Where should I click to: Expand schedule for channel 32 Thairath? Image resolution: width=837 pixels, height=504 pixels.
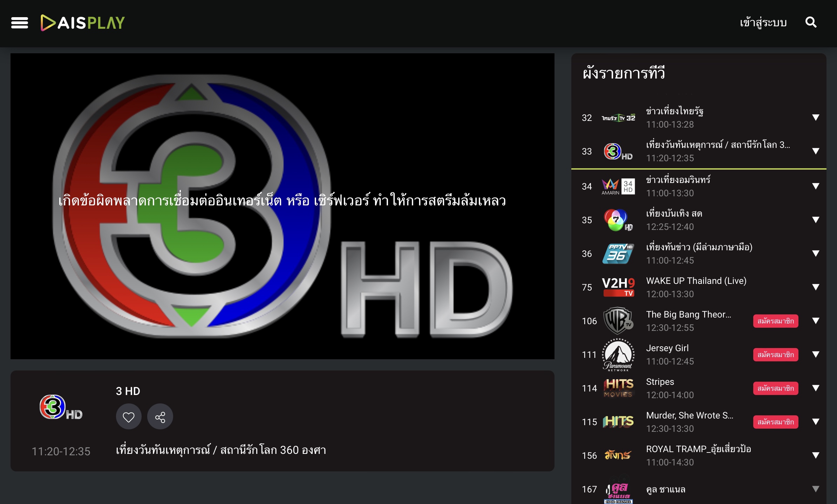(x=816, y=117)
